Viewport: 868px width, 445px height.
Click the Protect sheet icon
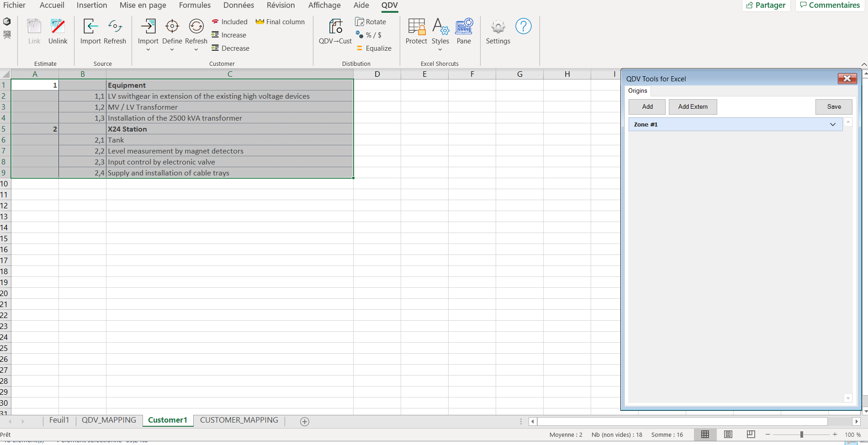pyautogui.click(x=417, y=27)
